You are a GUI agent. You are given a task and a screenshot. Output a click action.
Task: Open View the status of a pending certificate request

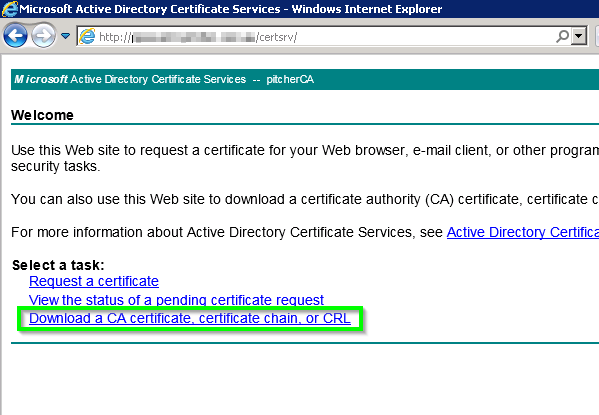pyautogui.click(x=176, y=300)
